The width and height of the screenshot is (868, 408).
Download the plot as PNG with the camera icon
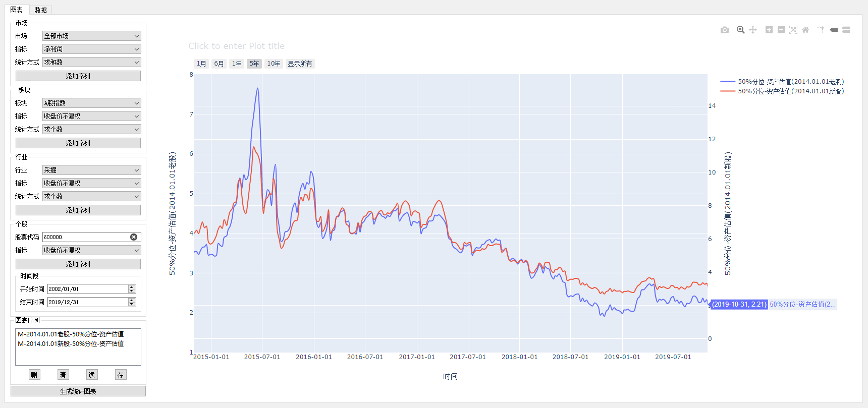tap(725, 30)
